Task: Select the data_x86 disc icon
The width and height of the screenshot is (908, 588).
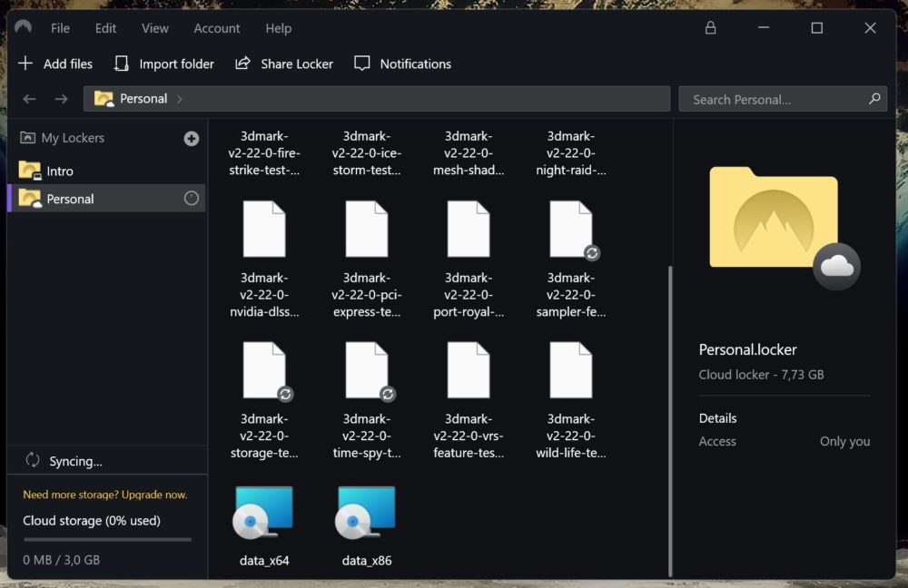Action: pyautogui.click(x=366, y=513)
